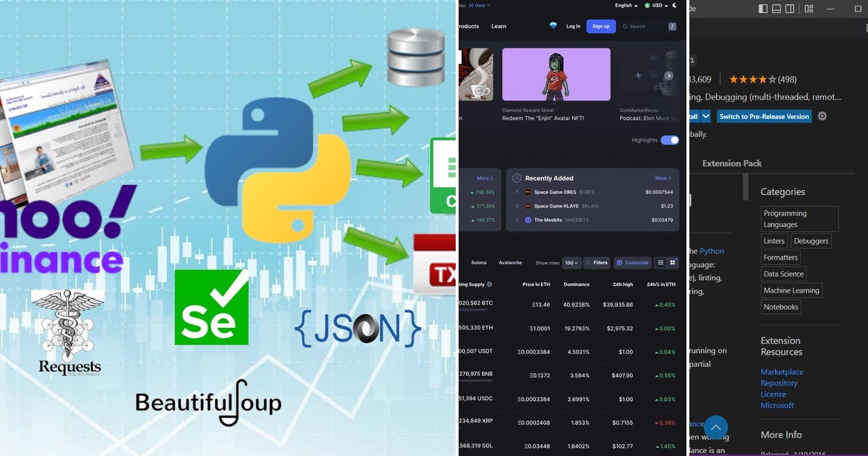Click Switch to Pre-Release Version
This screenshot has height=456, width=868.
(764, 116)
